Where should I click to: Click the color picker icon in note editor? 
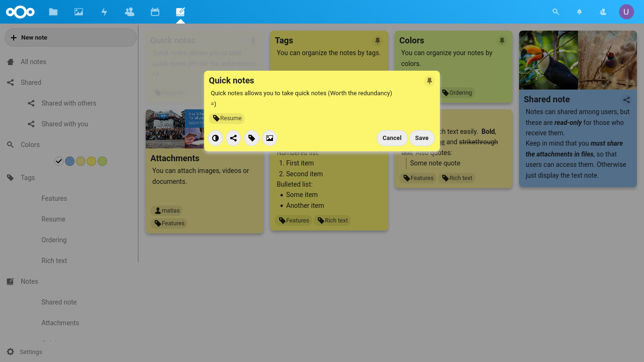[x=215, y=138]
